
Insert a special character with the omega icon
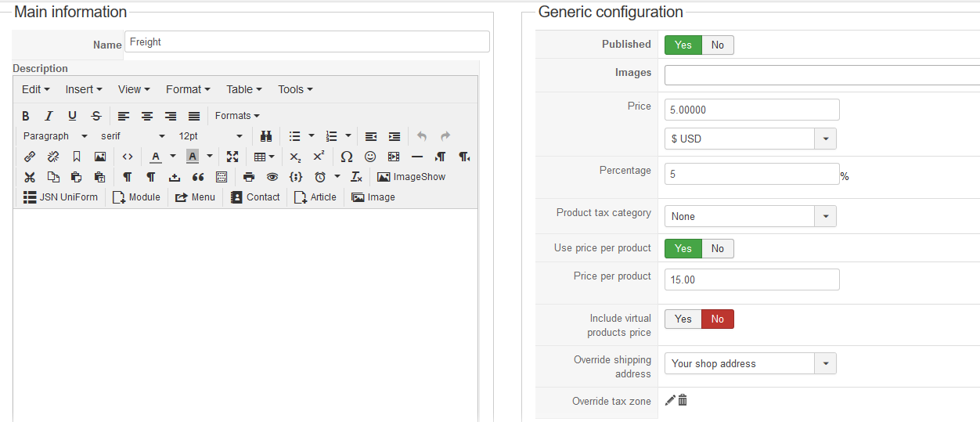[x=347, y=157]
